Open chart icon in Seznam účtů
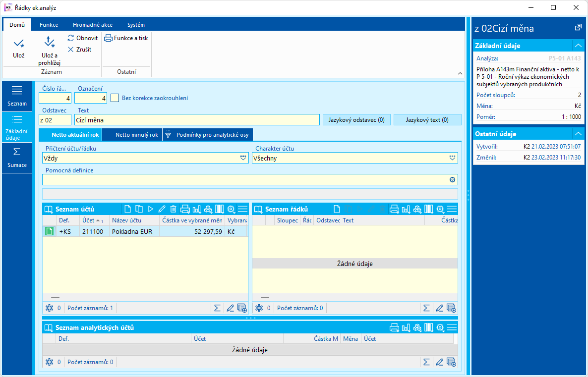The width and height of the screenshot is (588, 377). pos(196,209)
